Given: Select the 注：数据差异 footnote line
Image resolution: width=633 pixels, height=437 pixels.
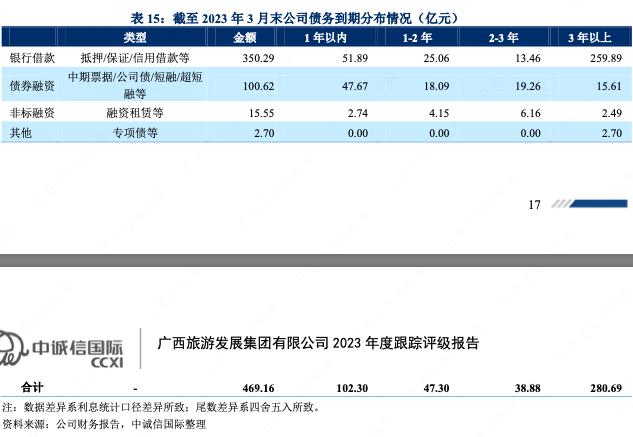Looking at the screenshot, I should tap(161, 407).
